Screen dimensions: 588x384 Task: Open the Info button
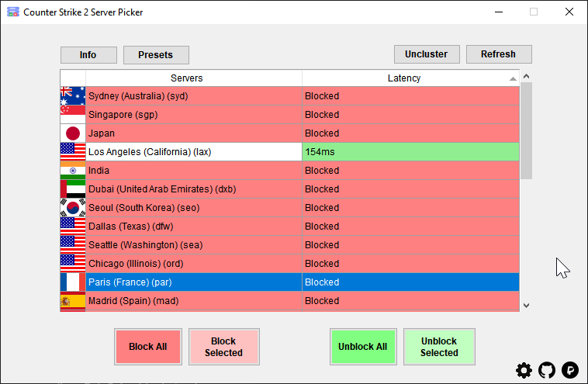pos(88,55)
